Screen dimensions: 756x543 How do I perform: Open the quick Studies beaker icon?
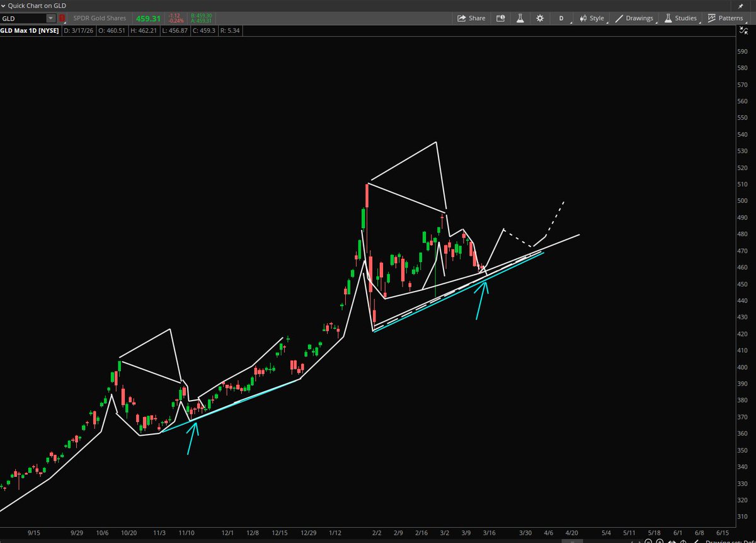point(520,18)
